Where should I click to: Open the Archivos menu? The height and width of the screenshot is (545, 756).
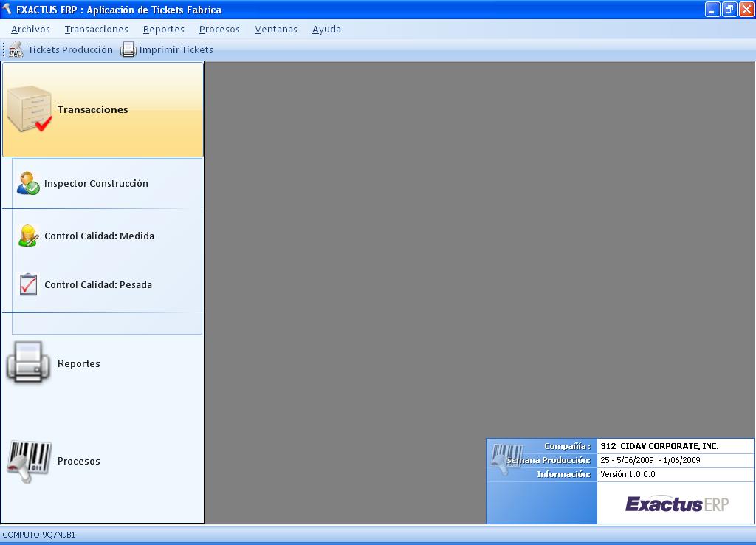[30, 30]
